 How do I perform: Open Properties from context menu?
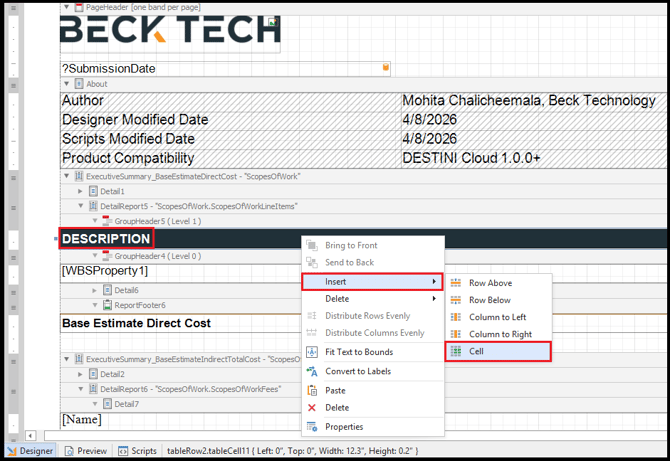(372, 427)
